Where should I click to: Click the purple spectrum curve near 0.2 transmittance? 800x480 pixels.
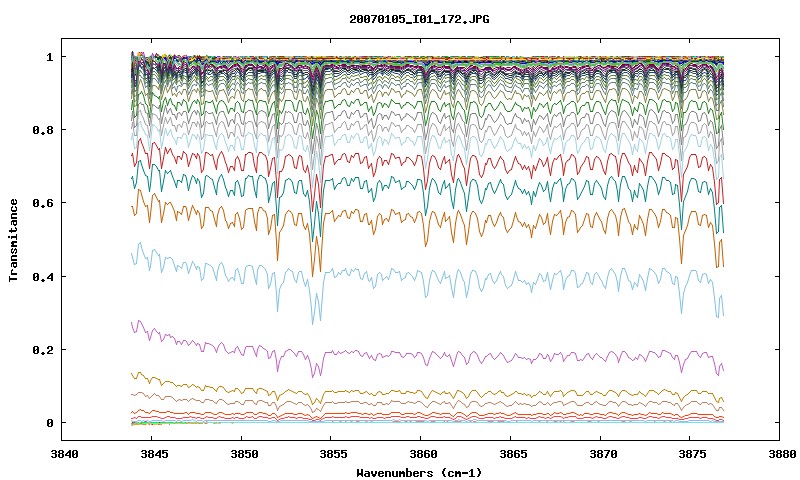428,357
